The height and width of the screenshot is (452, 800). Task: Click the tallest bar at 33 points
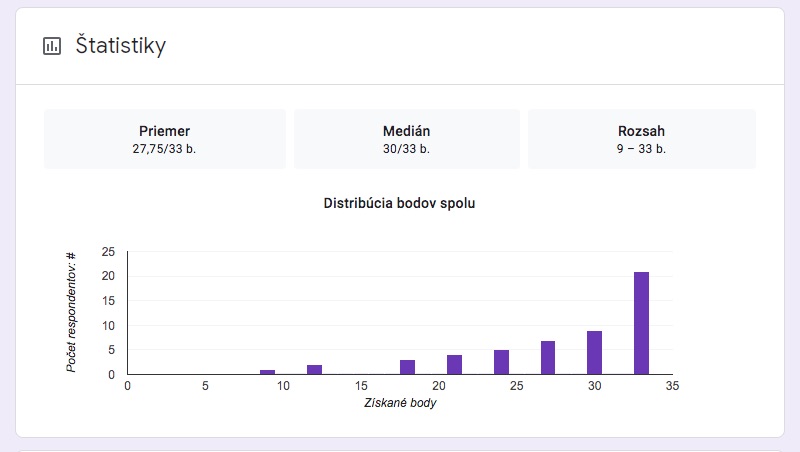(641, 323)
